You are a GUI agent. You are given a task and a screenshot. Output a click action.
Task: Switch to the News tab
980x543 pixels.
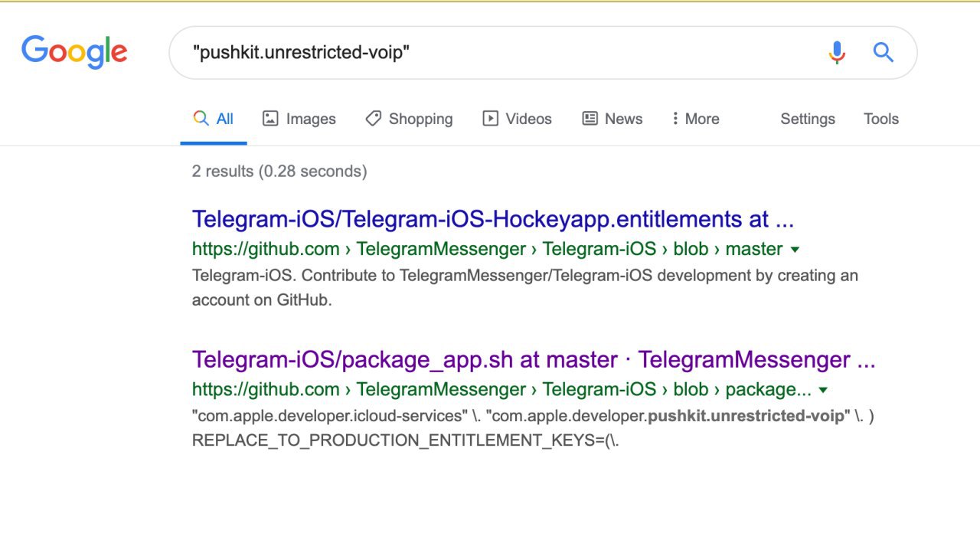coord(612,119)
